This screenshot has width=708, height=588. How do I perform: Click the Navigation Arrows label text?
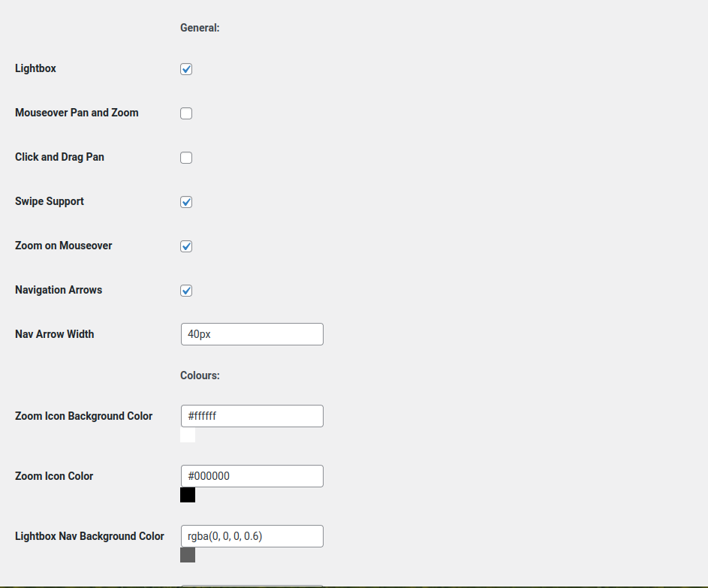[x=59, y=290]
